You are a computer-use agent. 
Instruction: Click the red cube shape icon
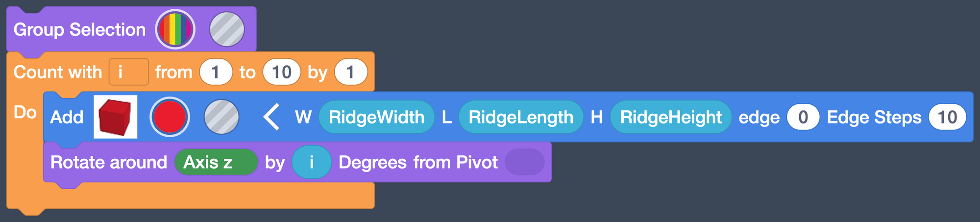pos(115,117)
